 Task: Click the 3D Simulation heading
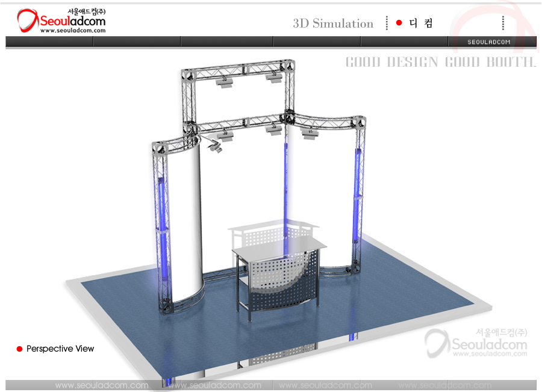pos(333,23)
